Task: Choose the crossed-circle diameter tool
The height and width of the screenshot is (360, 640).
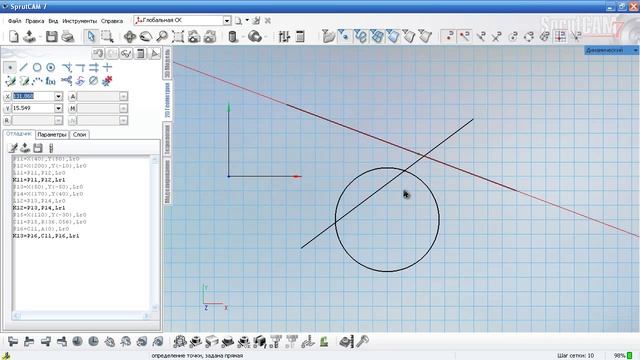Action: (93, 81)
